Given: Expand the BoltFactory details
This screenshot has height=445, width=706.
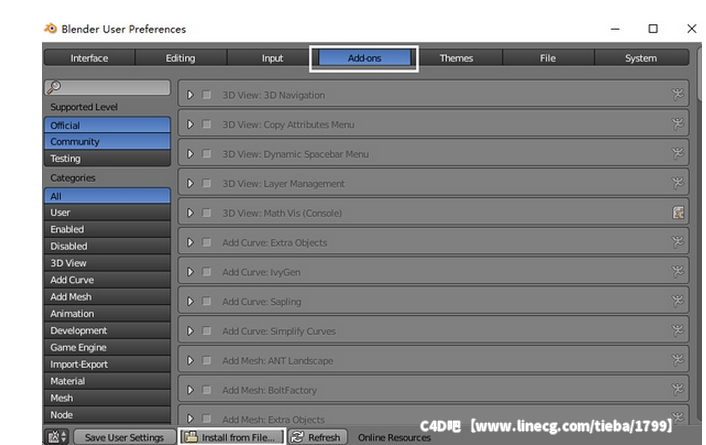Looking at the screenshot, I should click(x=190, y=390).
